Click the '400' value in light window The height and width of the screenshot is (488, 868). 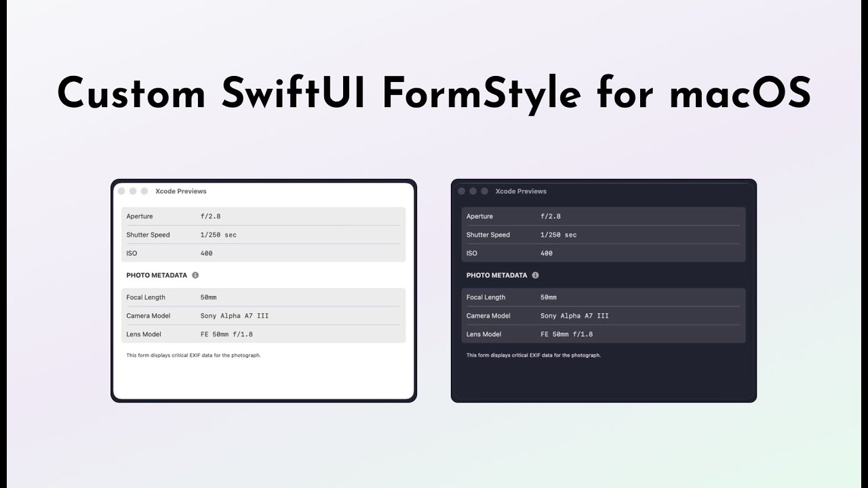(x=206, y=253)
